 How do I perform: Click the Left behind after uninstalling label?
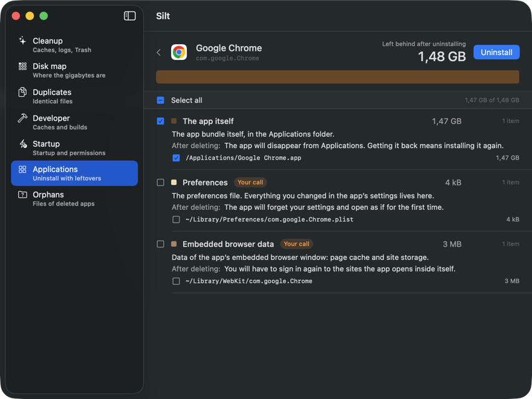[x=424, y=44]
